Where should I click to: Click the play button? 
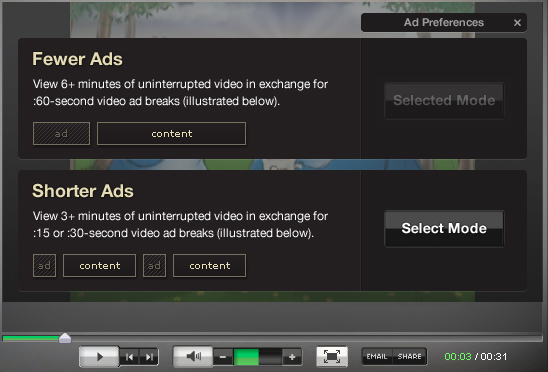[99, 357]
